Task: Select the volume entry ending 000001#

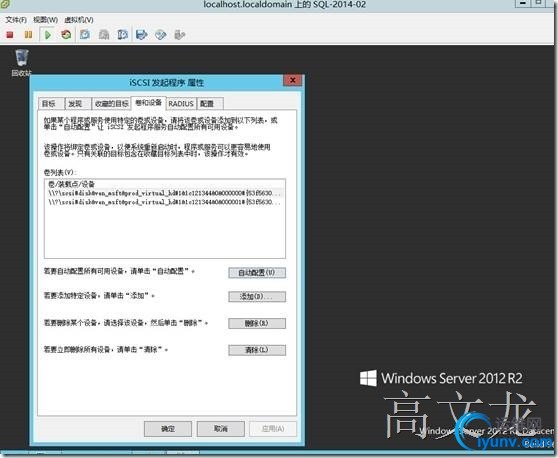Action: [164, 202]
